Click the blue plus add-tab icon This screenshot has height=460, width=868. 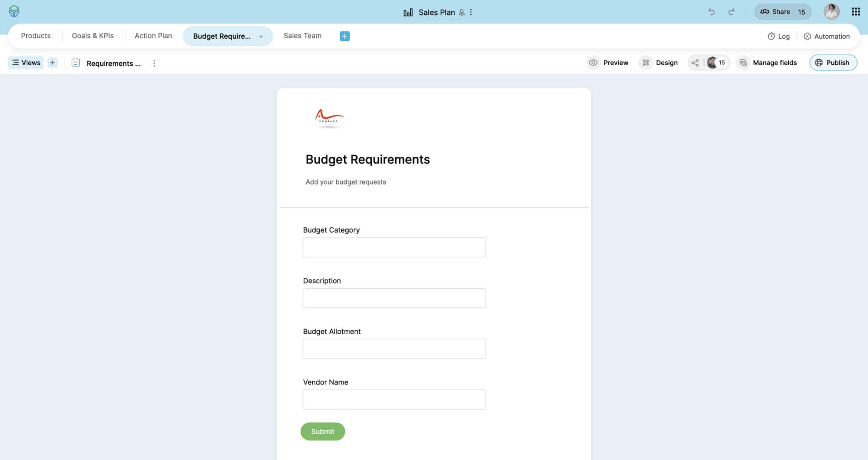tap(345, 36)
